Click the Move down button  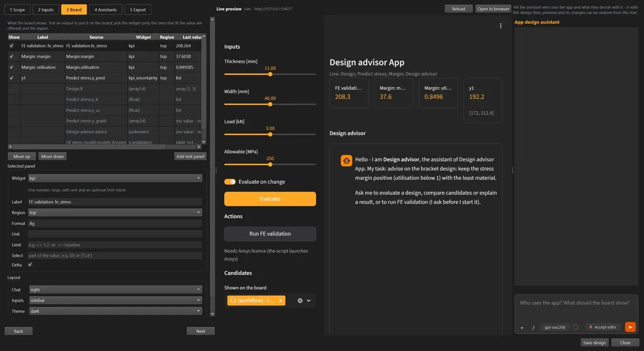[52, 156]
